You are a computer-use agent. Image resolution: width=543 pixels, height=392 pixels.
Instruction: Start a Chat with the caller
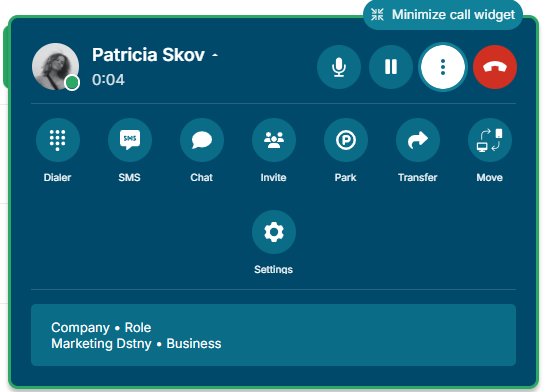pyautogui.click(x=202, y=140)
